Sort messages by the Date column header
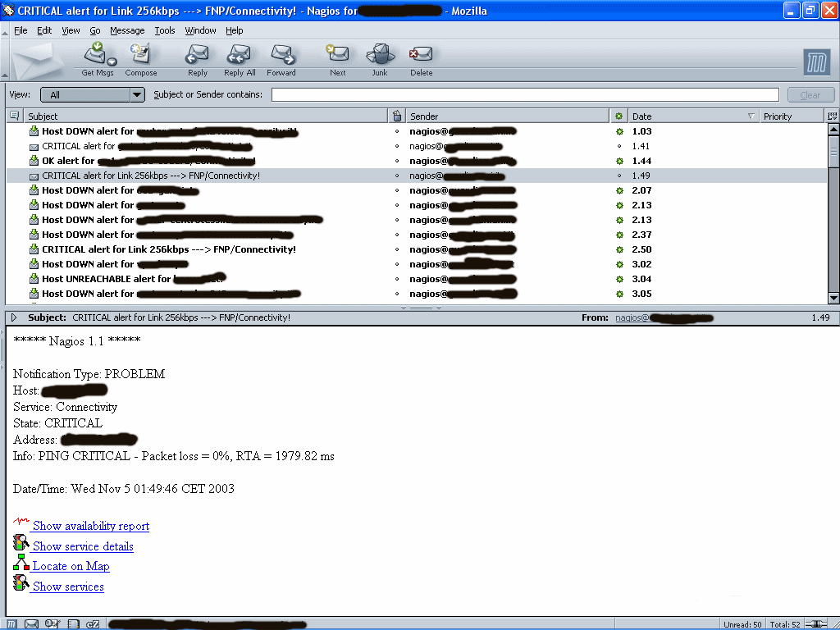Viewport: 840px width, 630px height. click(x=693, y=116)
